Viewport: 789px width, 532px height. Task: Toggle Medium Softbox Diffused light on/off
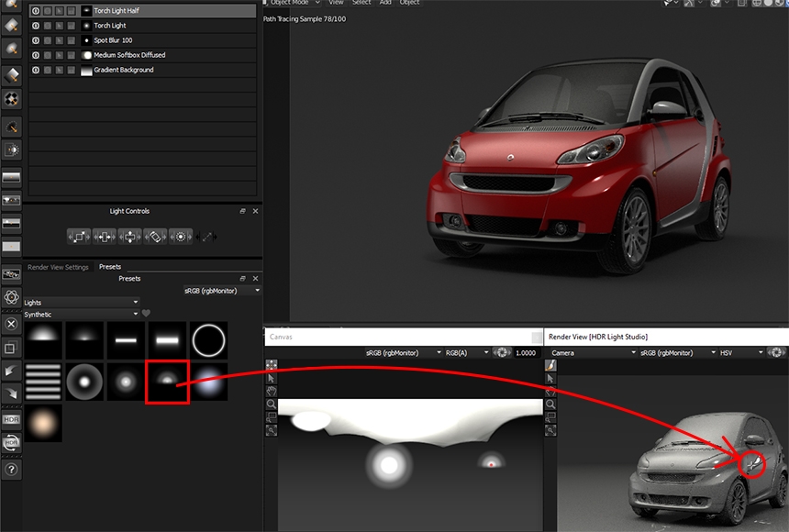click(x=36, y=55)
